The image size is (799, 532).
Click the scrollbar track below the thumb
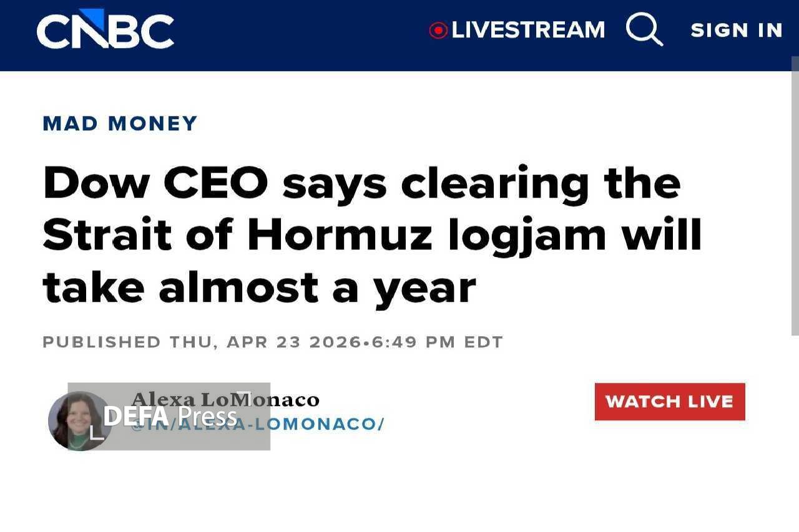(795, 437)
